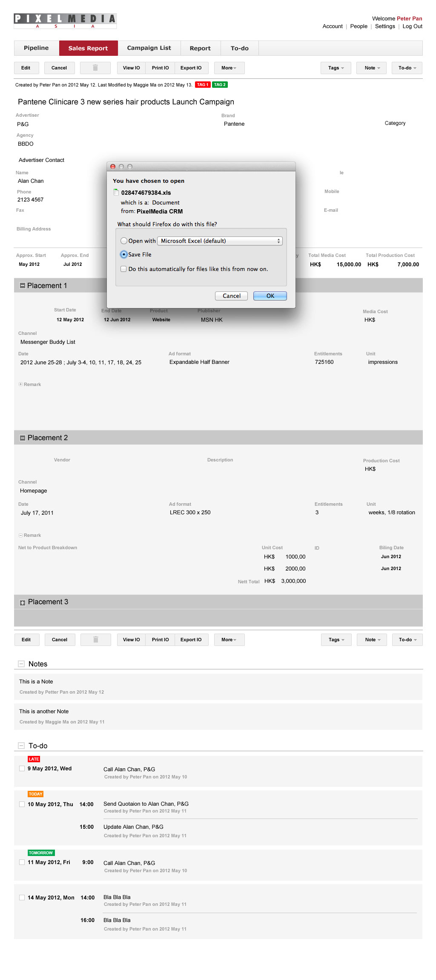Check the 11 May 2012 to-do item
Viewport: 436px width, 980px height.
[22, 862]
